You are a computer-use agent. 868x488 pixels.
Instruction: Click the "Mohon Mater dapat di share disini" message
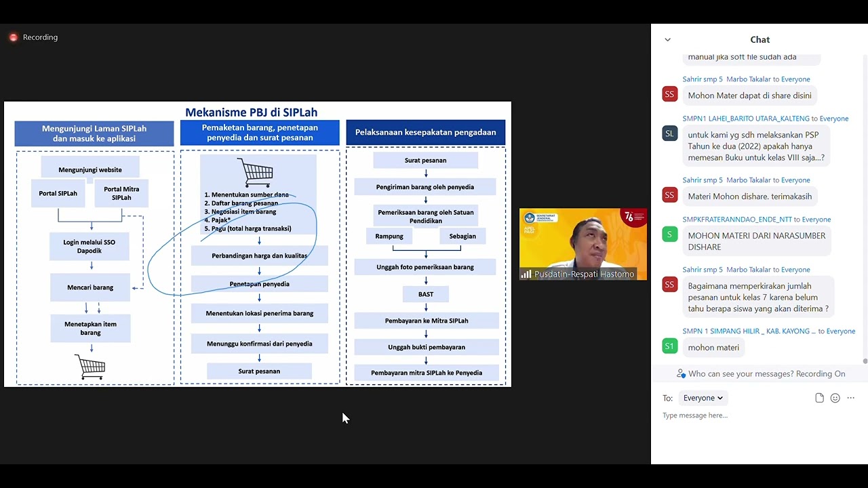click(749, 96)
